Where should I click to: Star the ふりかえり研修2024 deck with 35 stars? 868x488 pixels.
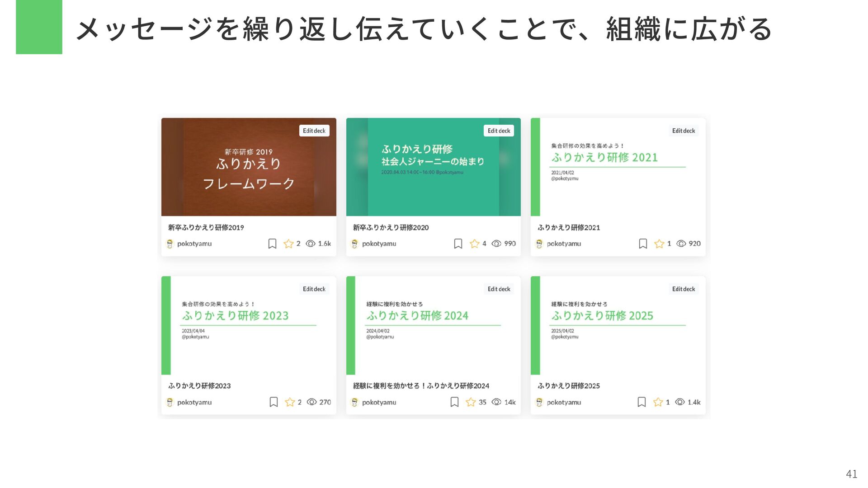click(471, 402)
